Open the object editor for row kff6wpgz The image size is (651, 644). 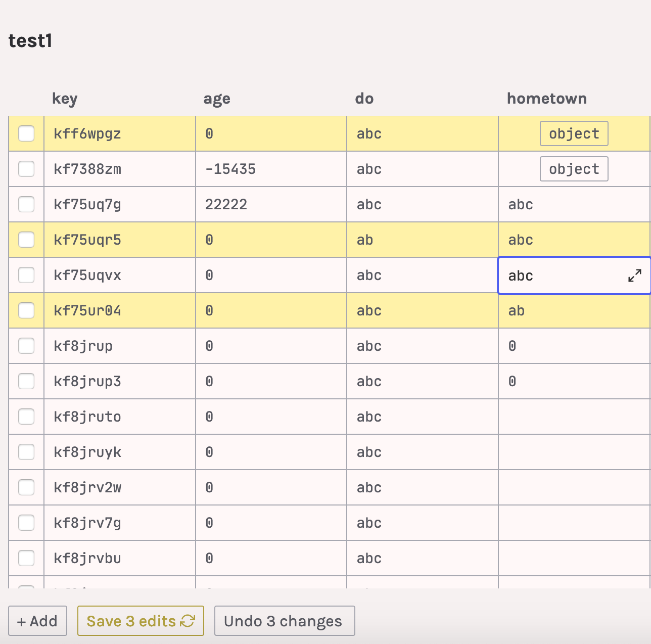tap(574, 133)
